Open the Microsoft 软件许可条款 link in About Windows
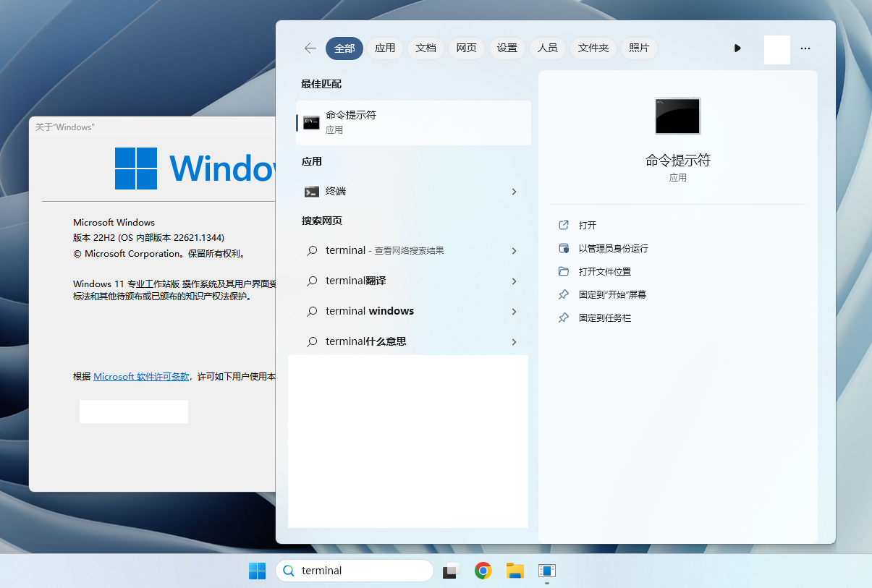The height and width of the screenshot is (588, 872). tap(141, 377)
